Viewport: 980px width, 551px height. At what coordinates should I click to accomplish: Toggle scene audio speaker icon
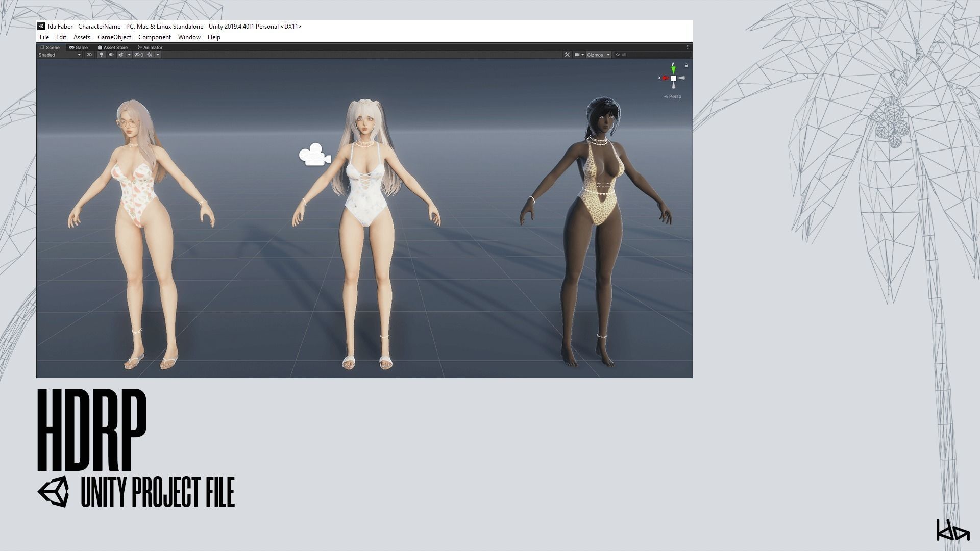(x=111, y=55)
